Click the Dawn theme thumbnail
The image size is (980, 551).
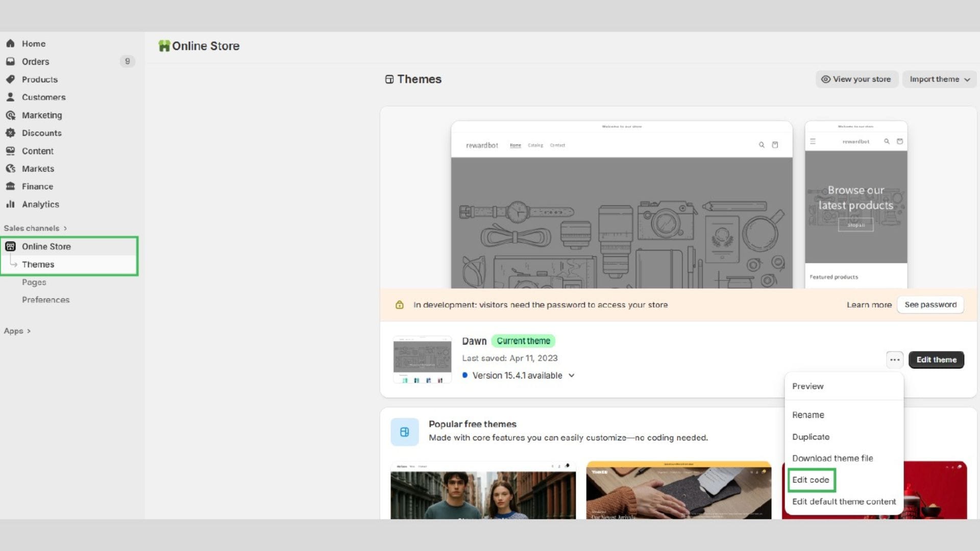click(422, 359)
